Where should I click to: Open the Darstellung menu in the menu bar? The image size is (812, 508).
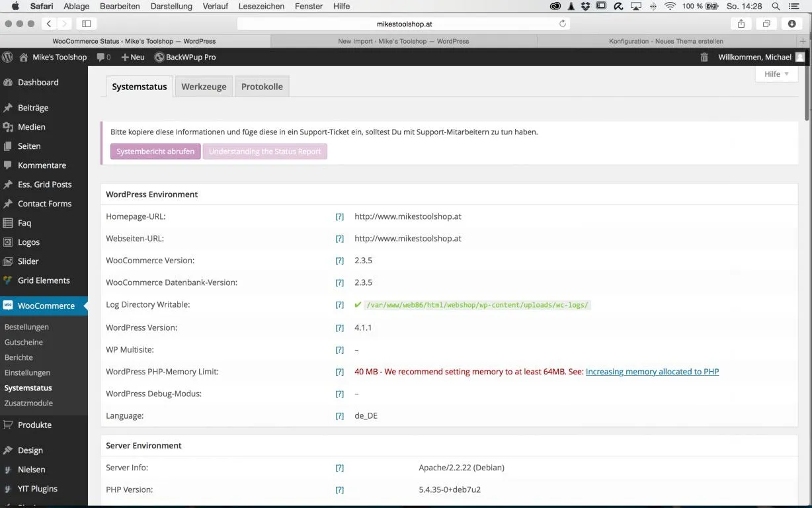171,6
